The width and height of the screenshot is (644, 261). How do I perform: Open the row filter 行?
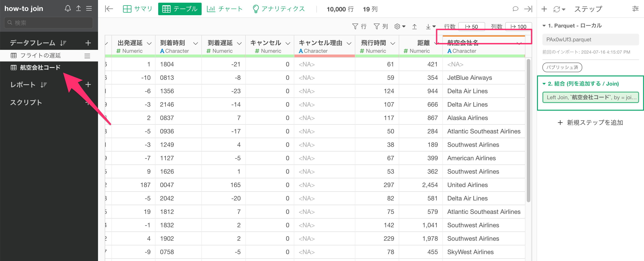coord(359,26)
